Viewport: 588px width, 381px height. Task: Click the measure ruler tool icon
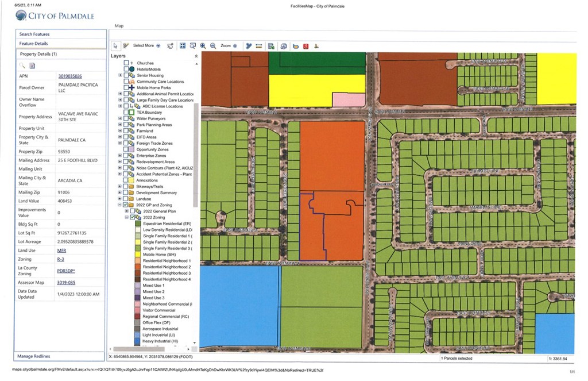pos(259,46)
